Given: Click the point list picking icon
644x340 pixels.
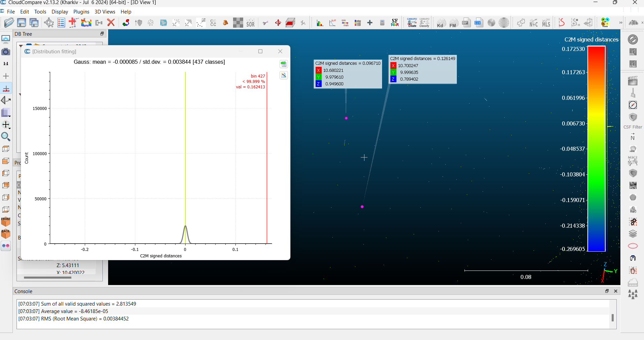Looking at the screenshot, I should coord(61,23).
